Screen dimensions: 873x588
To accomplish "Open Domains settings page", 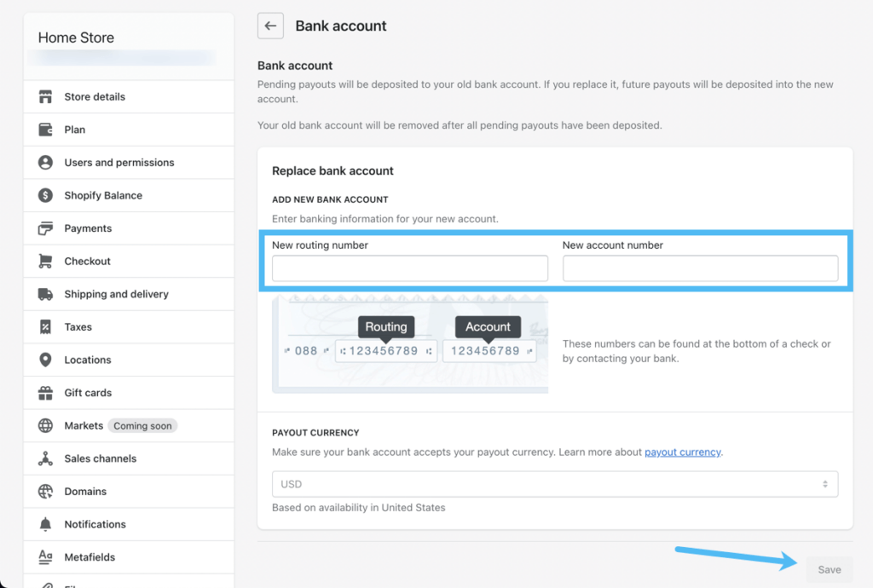I will pos(85,492).
